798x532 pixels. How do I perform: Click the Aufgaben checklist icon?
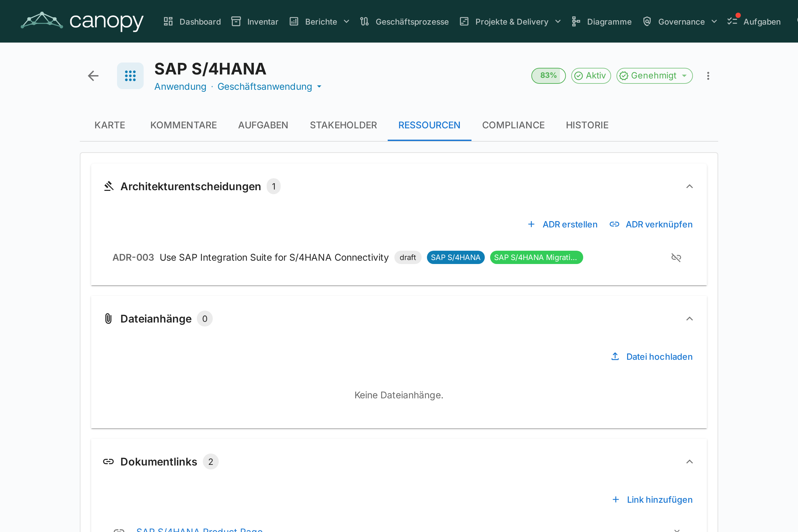pyautogui.click(x=732, y=21)
